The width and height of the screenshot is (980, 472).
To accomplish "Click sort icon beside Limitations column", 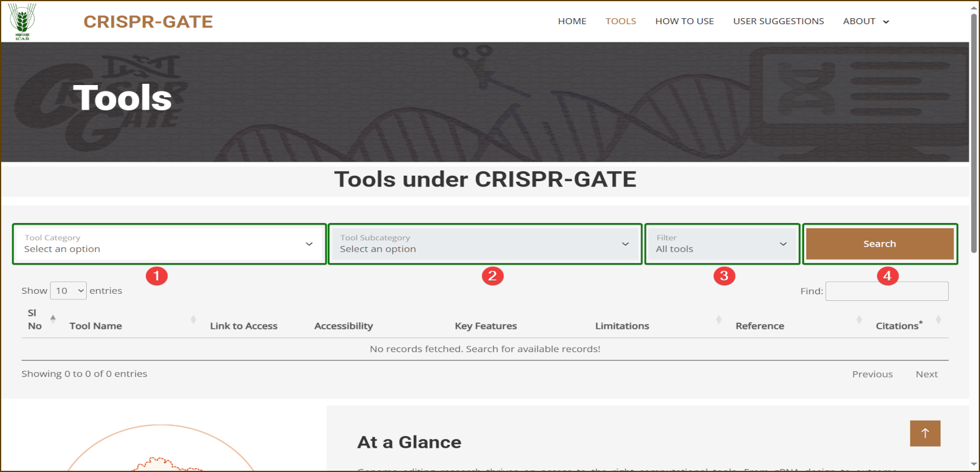I will coord(718,319).
